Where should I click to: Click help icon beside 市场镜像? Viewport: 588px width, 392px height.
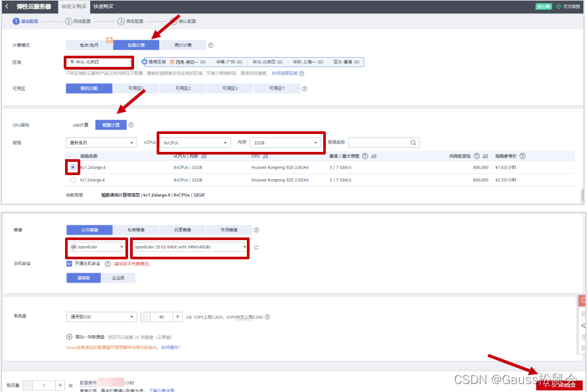coord(256,230)
